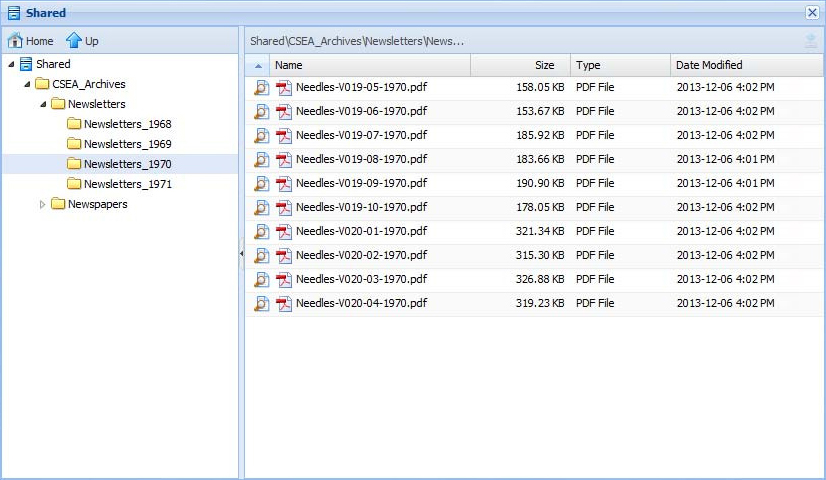Click PDF icon of Needles-V020-04-1970.pdf
The image size is (826, 480).
(284, 303)
